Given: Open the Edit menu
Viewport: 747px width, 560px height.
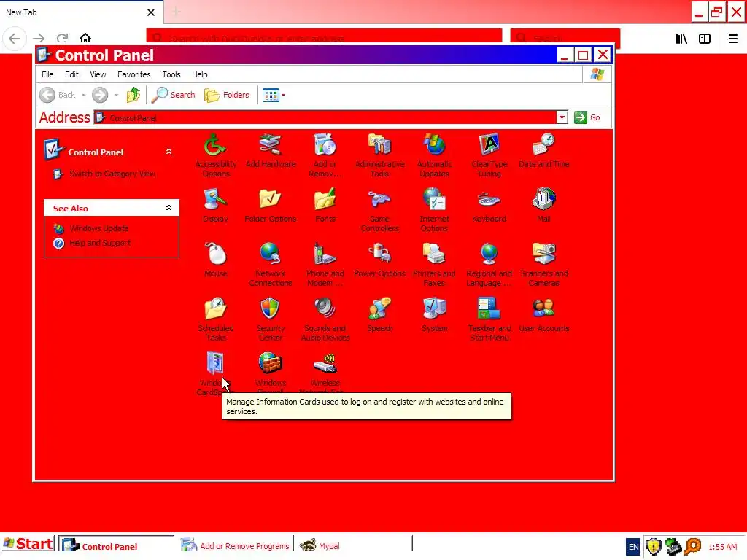Looking at the screenshot, I should click(x=71, y=74).
